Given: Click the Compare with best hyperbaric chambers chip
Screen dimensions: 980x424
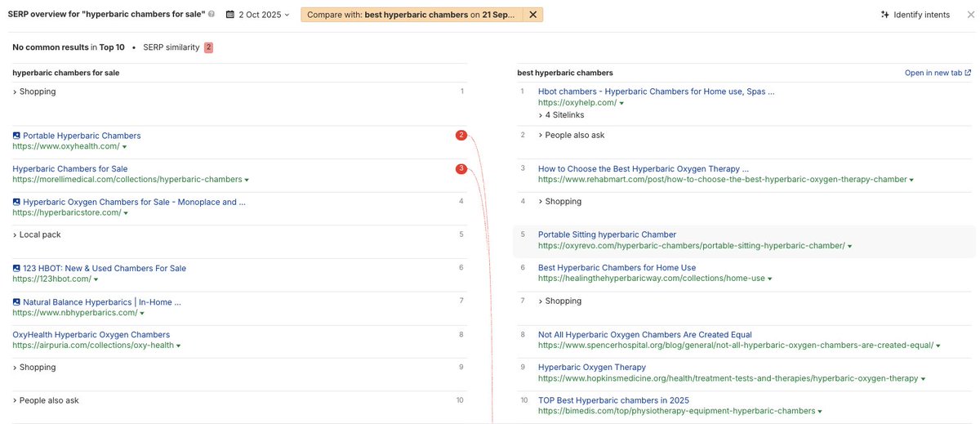Looking at the screenshot, I should click(x=412, y=15).
